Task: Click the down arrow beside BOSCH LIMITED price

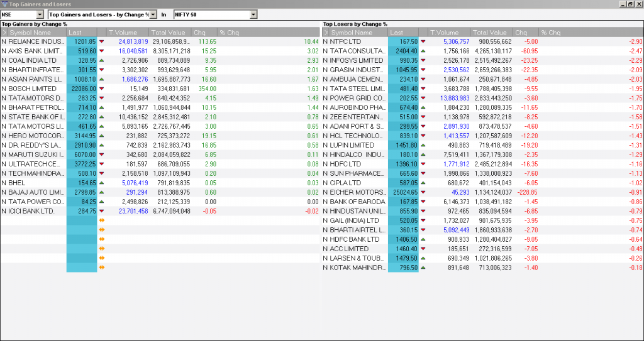Action: pos(102,89)
